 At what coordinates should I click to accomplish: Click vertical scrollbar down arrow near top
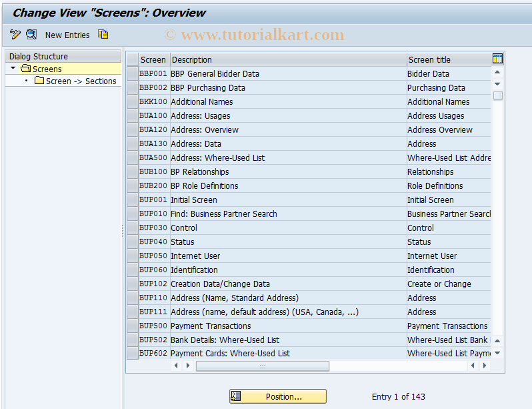497,83
